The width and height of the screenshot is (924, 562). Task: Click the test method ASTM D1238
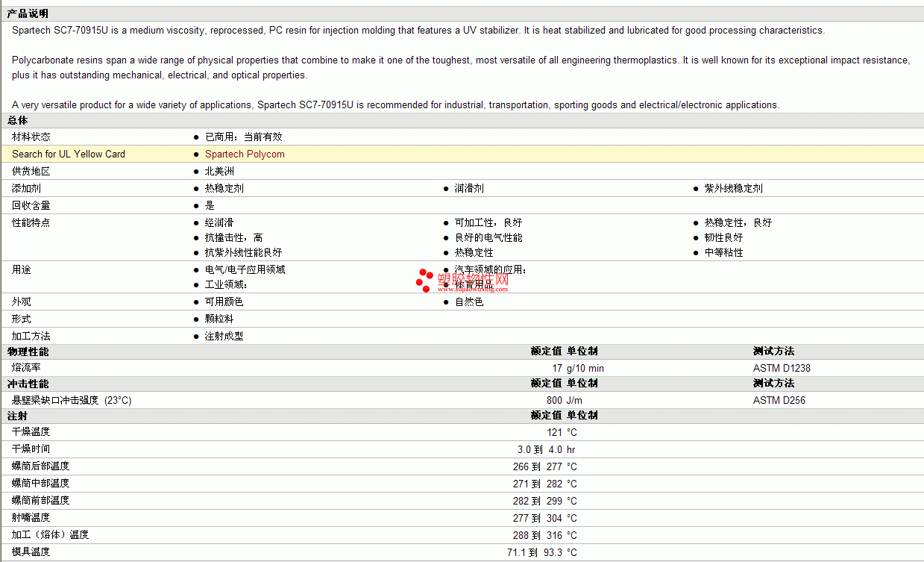pyautogui.click(x=782, y=368)
